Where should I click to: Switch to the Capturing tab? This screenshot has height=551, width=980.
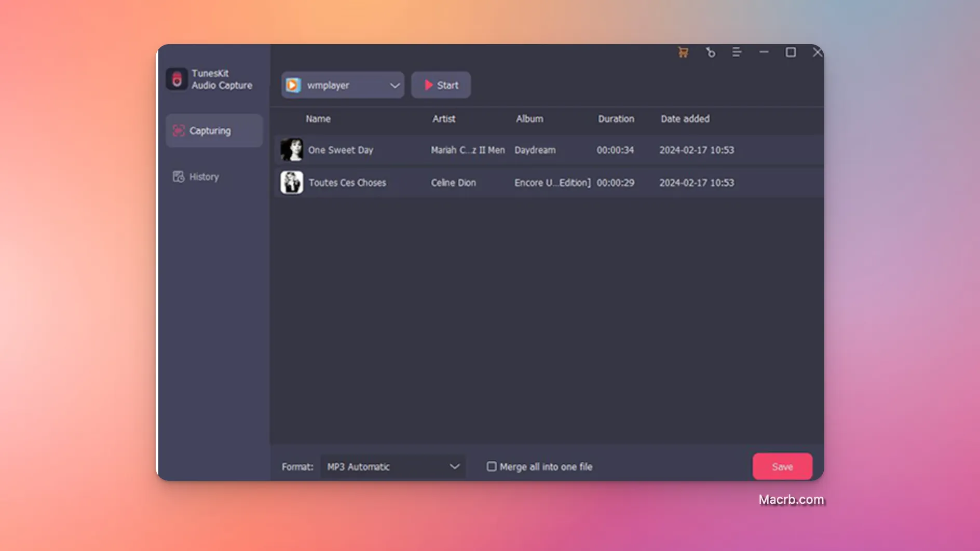pos(214,131)
